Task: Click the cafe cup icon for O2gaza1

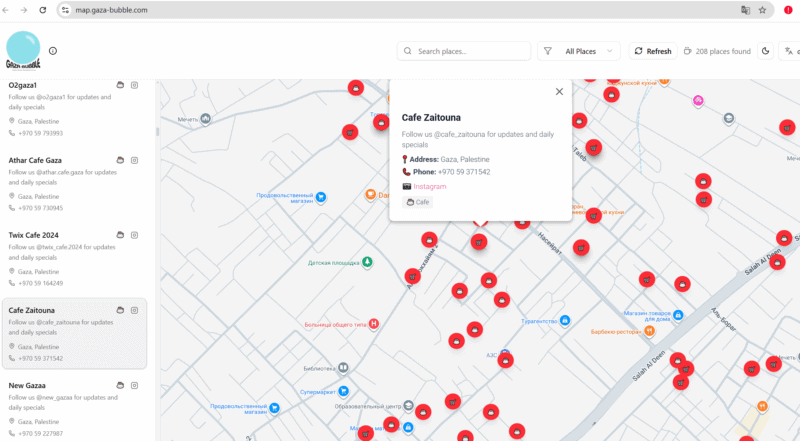Action: [120, 85]
